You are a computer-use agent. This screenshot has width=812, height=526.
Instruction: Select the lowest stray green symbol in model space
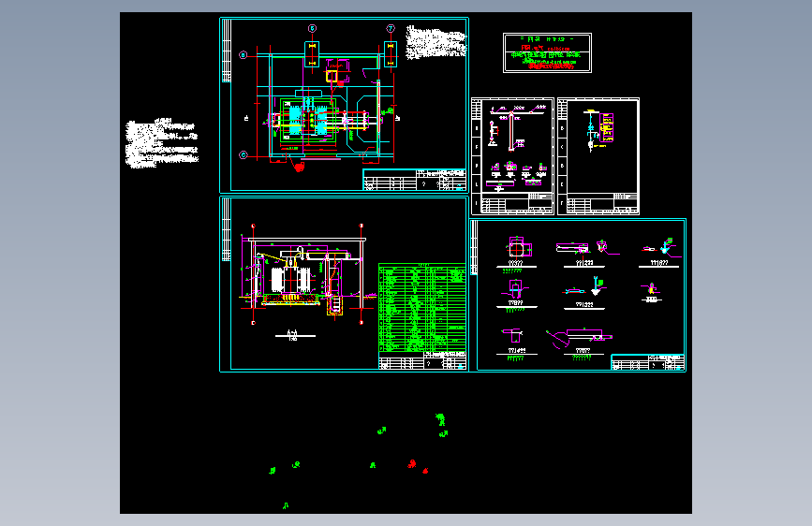coord(286,505)
